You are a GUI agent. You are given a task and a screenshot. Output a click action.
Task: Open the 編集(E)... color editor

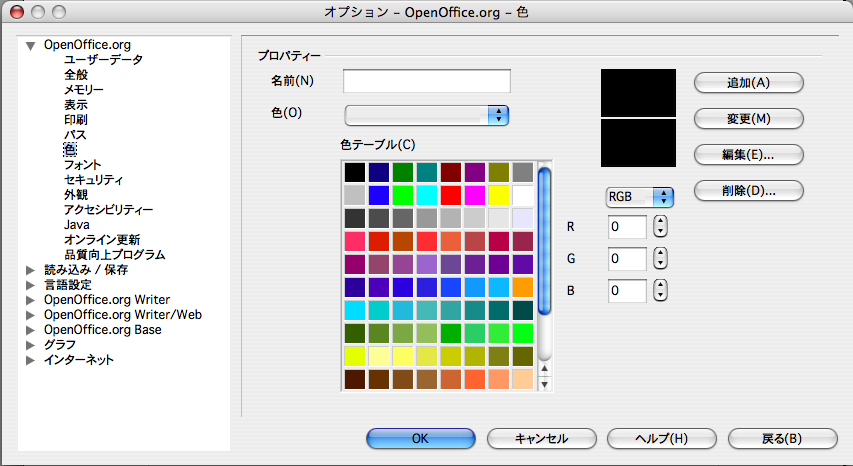[x=749, y=154]
